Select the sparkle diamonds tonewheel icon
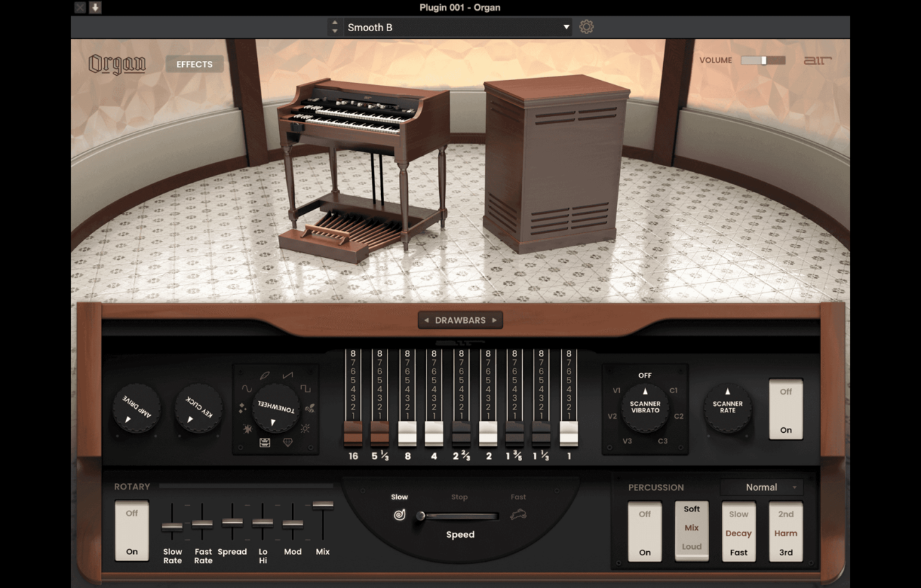921x588 pixels. click(x=243, y=408)
